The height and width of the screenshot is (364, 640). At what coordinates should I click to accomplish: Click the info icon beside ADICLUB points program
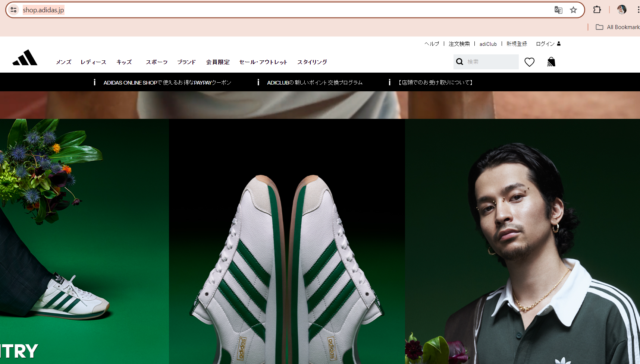point(258,82)
